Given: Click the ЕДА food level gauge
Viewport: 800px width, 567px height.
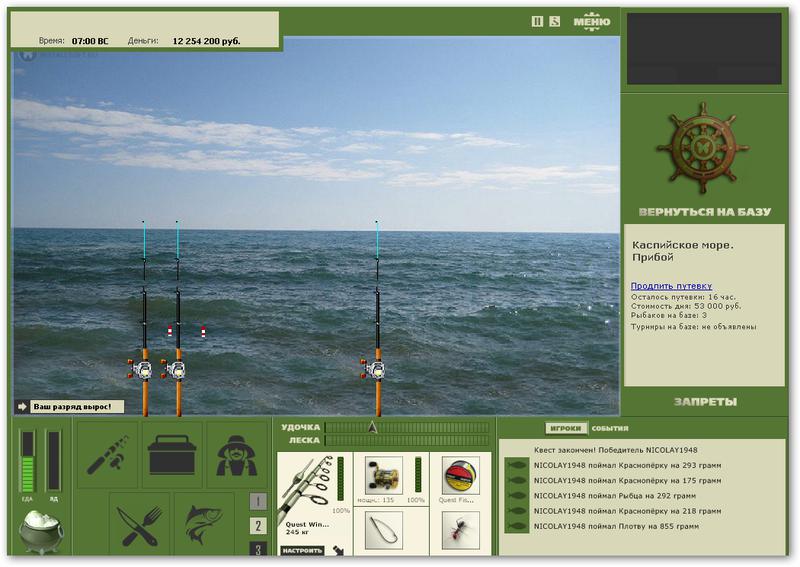Looking at the screenshot, I should 27,461.
